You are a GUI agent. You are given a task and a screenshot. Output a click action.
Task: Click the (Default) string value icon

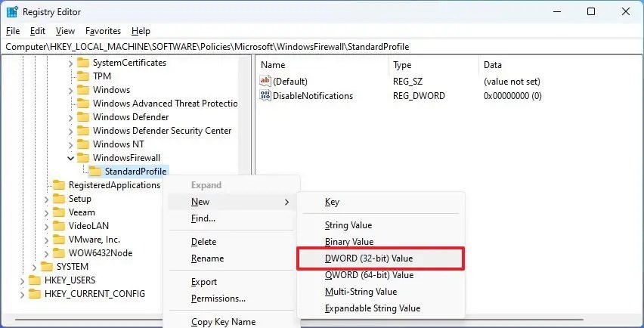(266, 82)
